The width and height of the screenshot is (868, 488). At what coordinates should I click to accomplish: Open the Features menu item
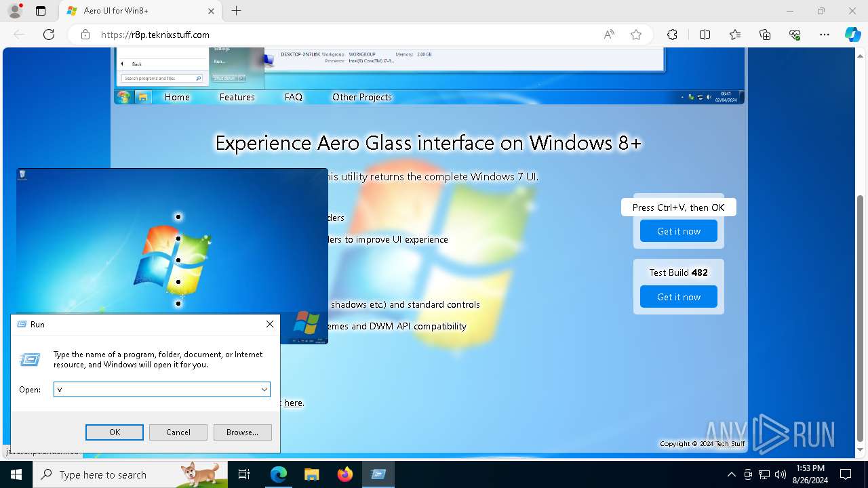pos(237,97)
